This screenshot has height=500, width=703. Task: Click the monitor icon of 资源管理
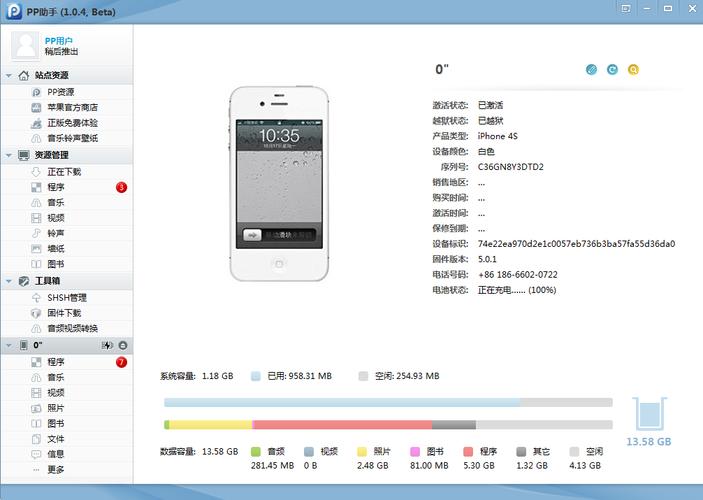click(x=24, y=155)
